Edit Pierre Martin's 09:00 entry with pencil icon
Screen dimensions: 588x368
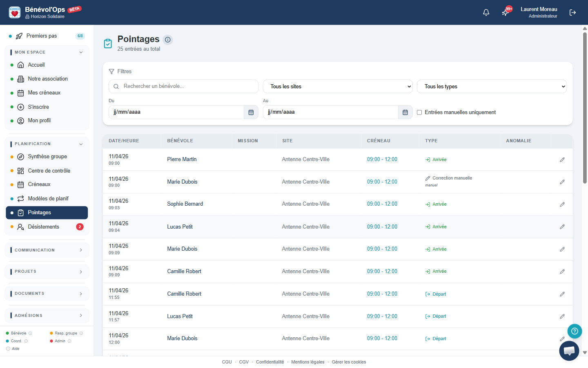pos(562,159)
